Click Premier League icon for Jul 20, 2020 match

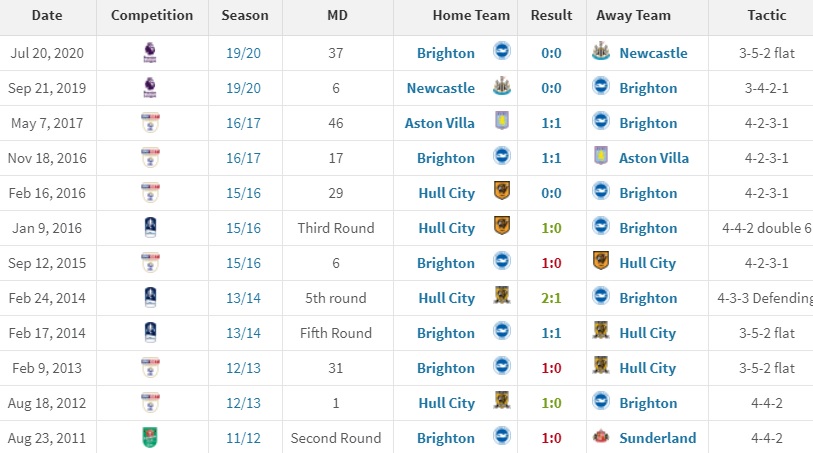click(150, 53)
